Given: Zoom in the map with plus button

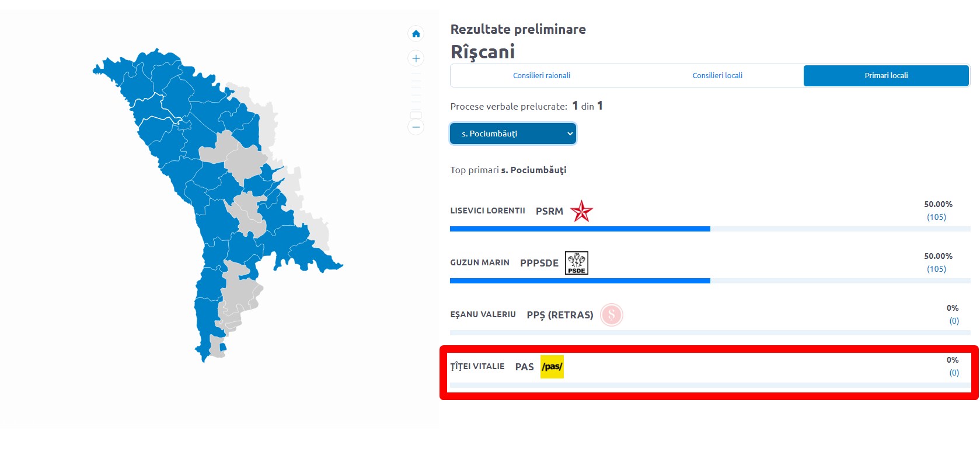Looking at the screenshot, I should coord(416,58).
